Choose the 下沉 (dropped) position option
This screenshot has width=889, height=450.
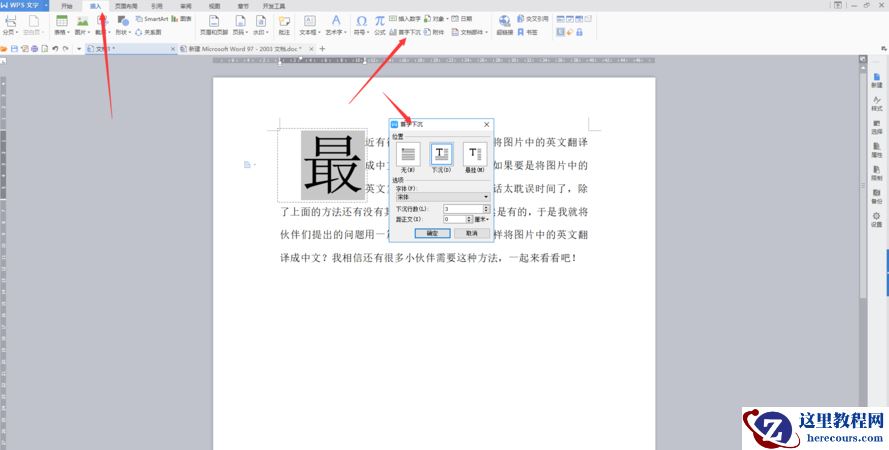coord(441,156)
